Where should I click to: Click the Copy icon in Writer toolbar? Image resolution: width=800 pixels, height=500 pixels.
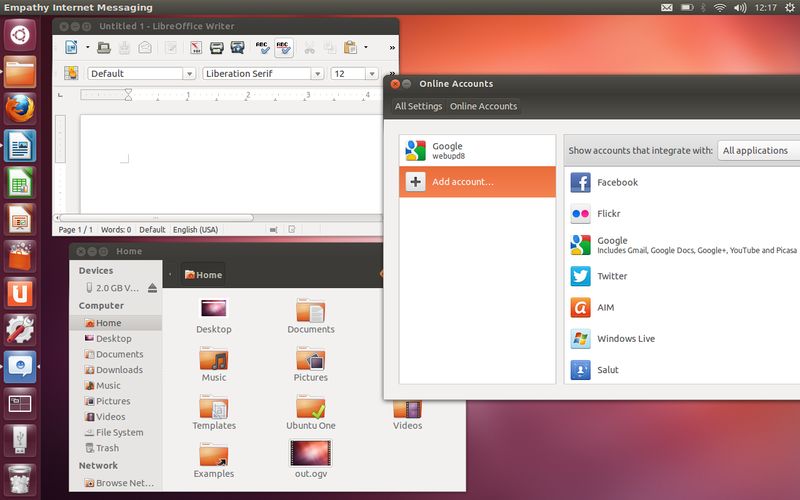[x=330, y=47]
